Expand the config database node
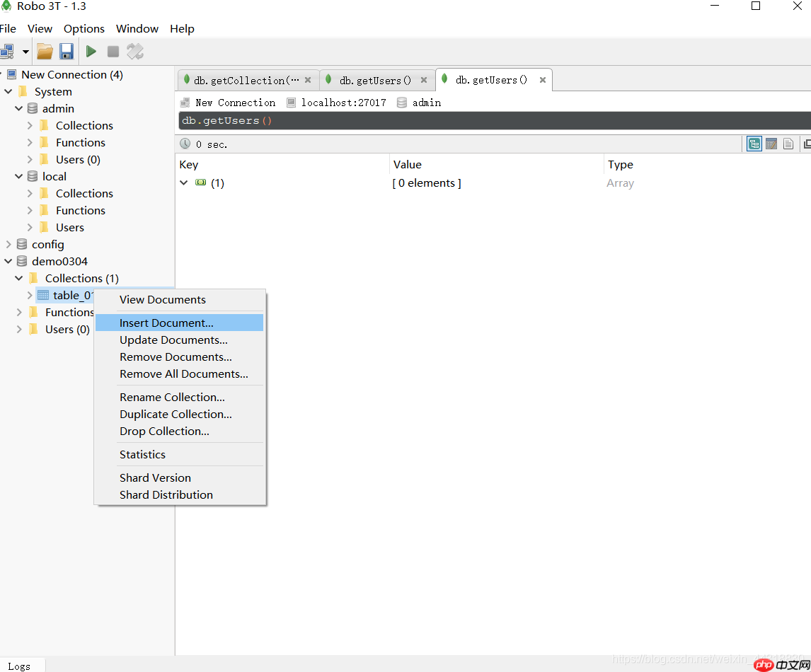Viewport: 811px width, 672px height. coord(8,245)
